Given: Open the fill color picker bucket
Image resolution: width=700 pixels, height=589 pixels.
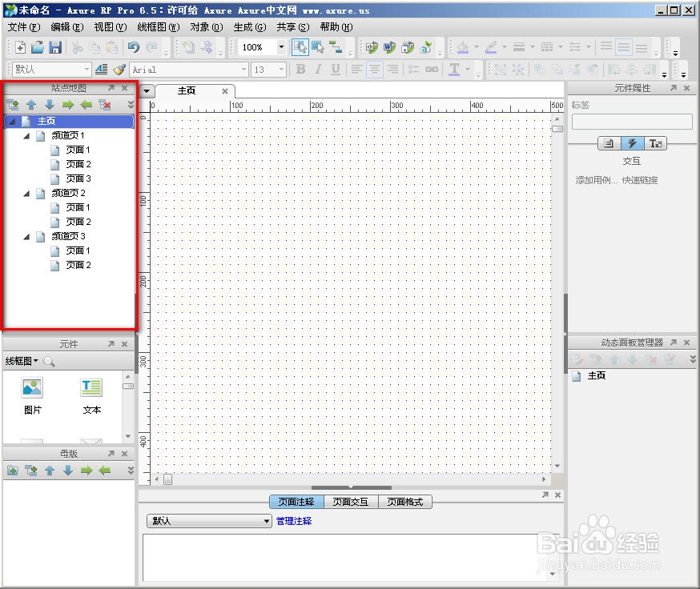Looking at the screenshot, I should pos(463,47).
